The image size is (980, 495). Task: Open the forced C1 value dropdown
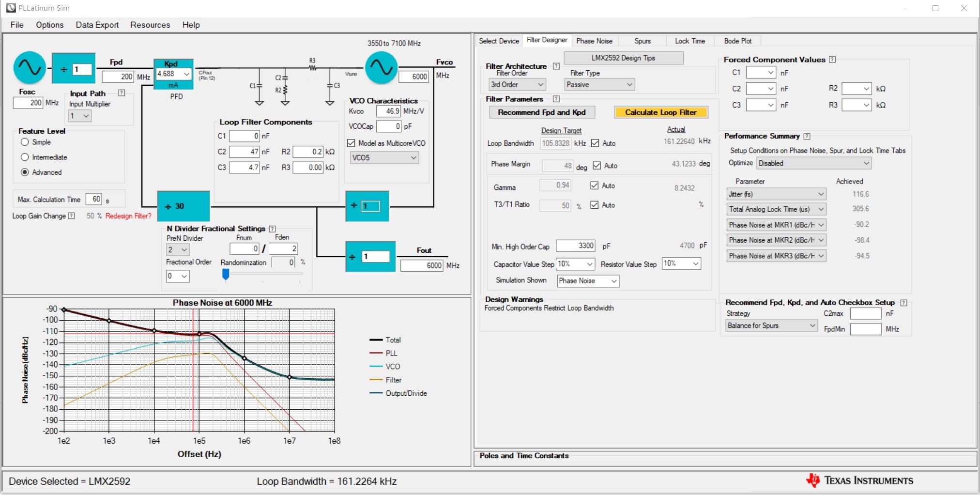761,73
